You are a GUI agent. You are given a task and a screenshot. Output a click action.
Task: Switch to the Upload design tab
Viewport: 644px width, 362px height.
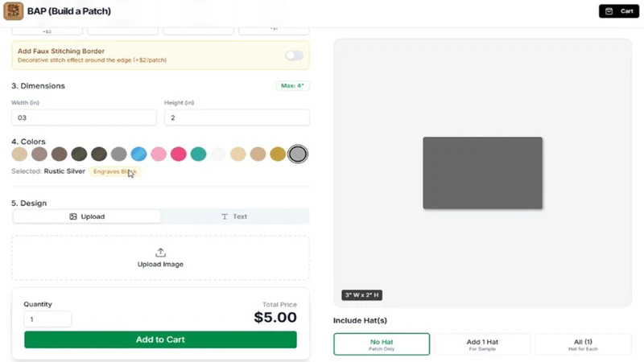click(87, 216)
